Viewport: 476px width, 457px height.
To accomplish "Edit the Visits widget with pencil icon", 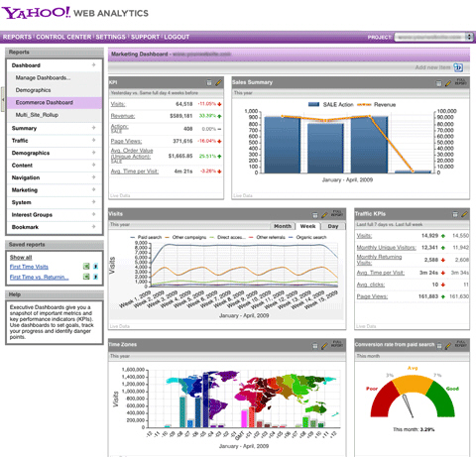I will tap(324, 215).
